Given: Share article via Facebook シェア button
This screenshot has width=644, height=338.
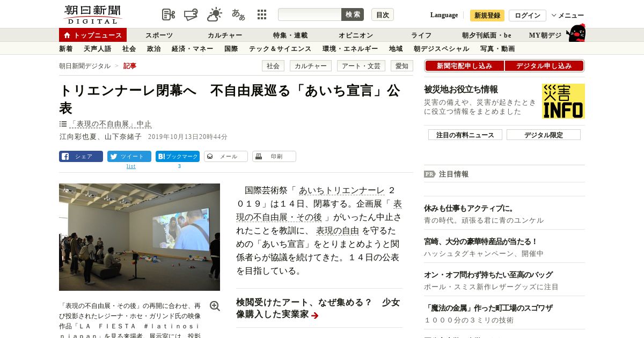Looking at the screenshot, I should [81, 157].
